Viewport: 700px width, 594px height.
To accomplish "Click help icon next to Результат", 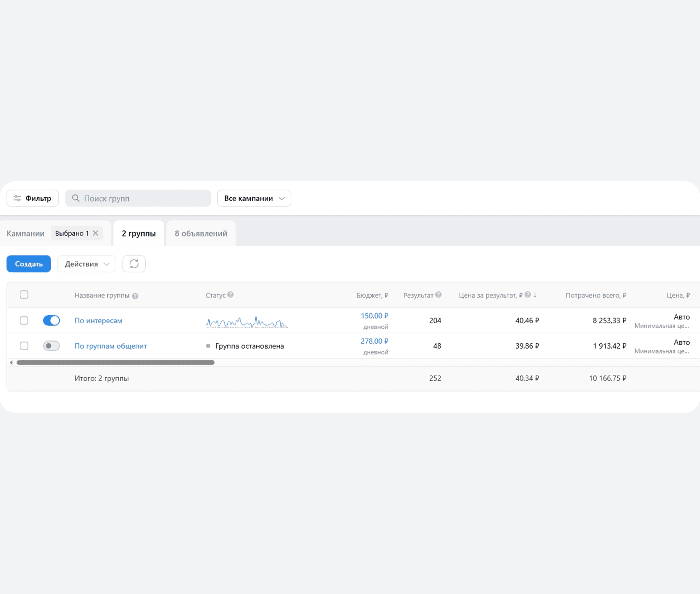I will tap(438, 295).
